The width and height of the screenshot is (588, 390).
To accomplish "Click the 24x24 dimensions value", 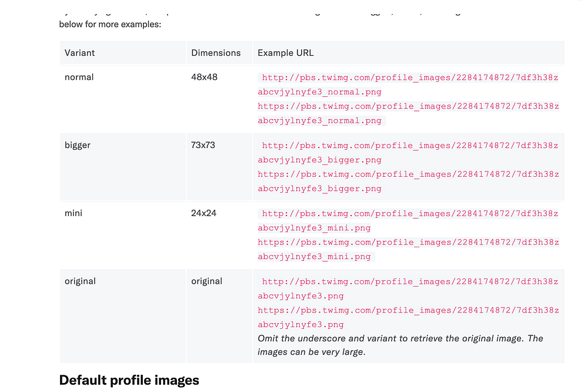I will [x=204, y=213].
